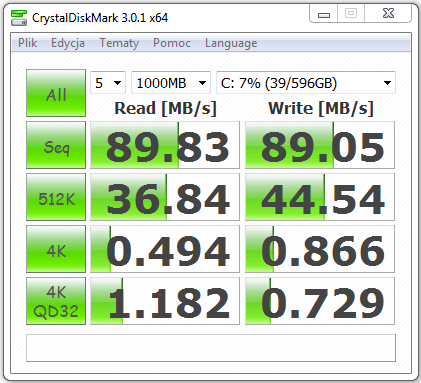This screenshot has width=421, height=383.
Task: Open the Tematy menu
Action: click(x=119, y=43)
